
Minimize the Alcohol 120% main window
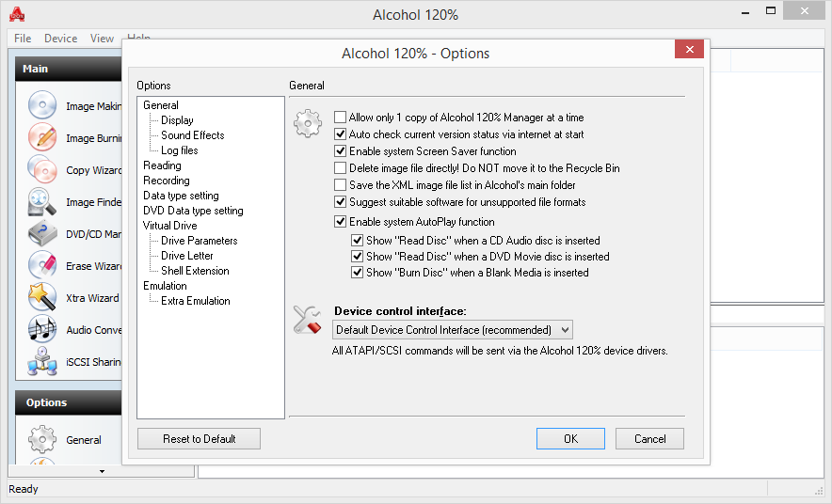pos(745,11)
